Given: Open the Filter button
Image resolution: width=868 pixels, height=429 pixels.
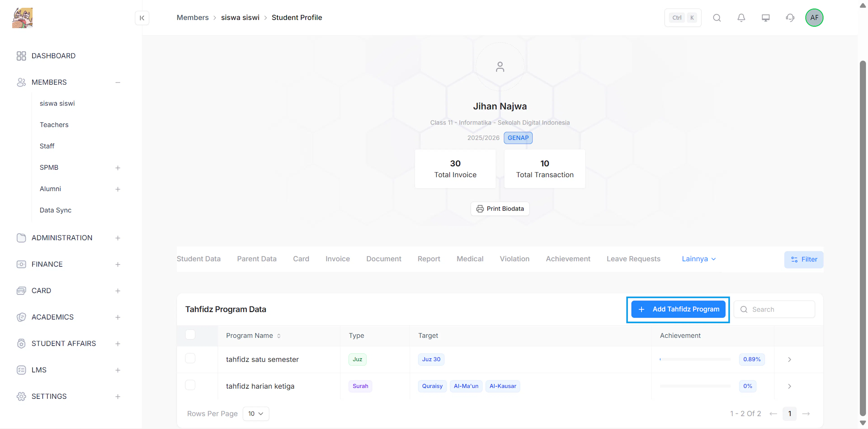Looking at the screenshot, I should (x=804, y=260).
